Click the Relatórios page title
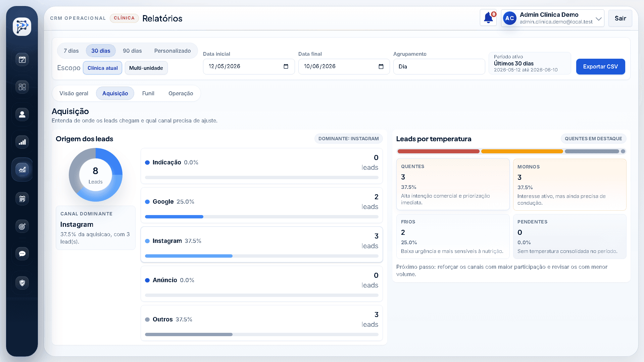This screenshot has width=644, height=362. click(162, 18)
